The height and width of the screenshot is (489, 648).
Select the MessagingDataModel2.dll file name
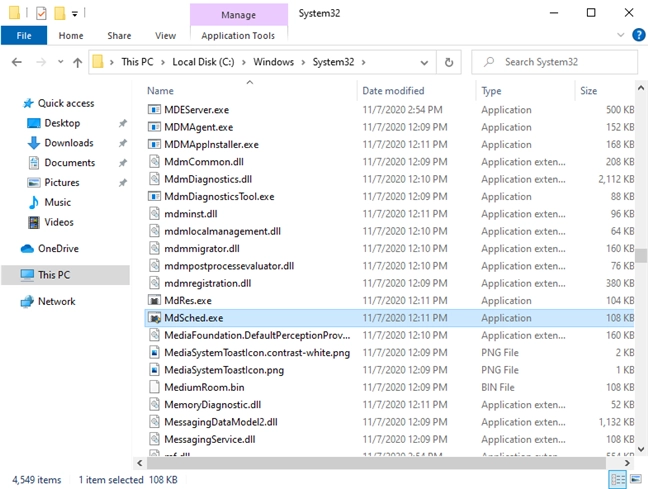coord(221,422)
